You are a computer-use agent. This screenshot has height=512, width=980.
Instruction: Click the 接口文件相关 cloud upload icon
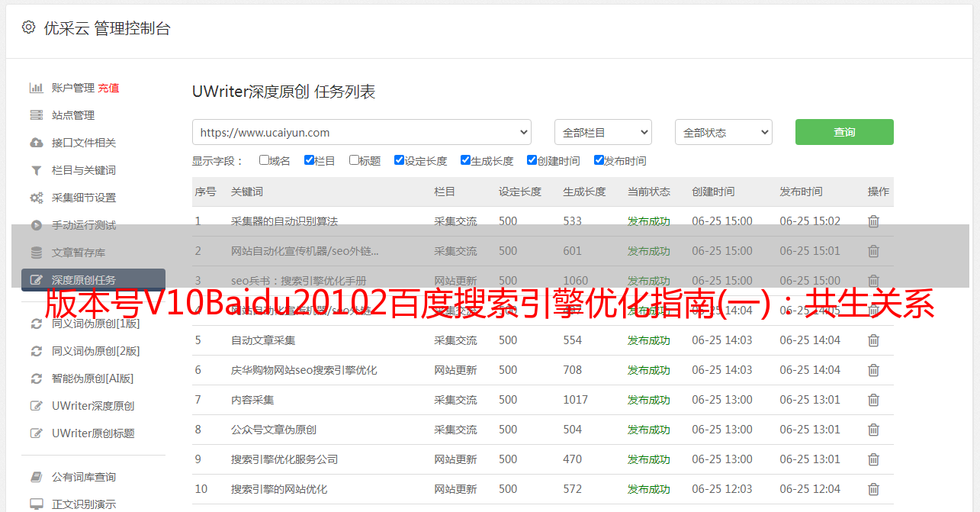tap(36, 143)
